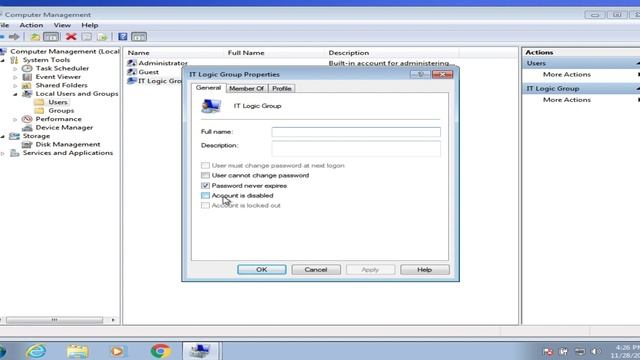The image size is (640, 360).
Task: Click the Forward arrow toolbar icon
Action: (x=14, y=37)
